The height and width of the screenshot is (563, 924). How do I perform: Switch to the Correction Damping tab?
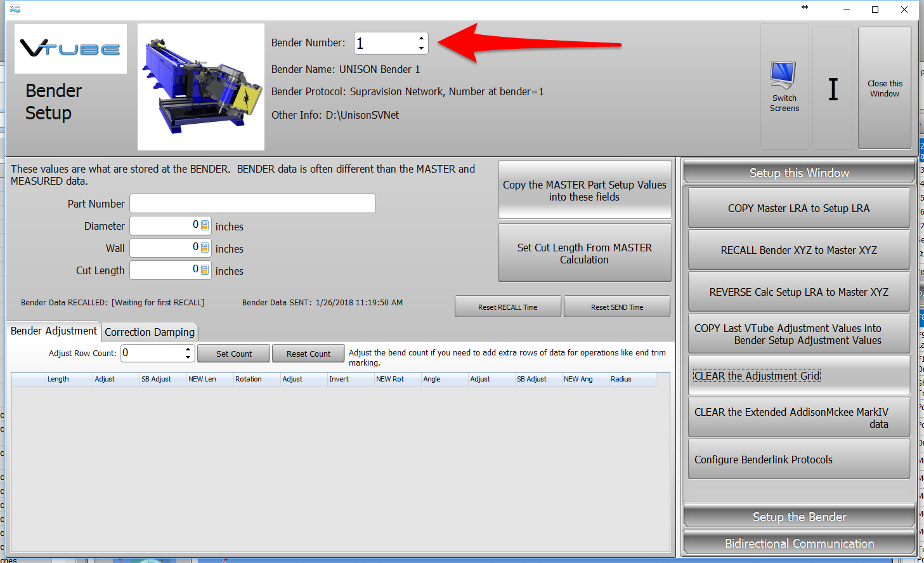(150, 332)
